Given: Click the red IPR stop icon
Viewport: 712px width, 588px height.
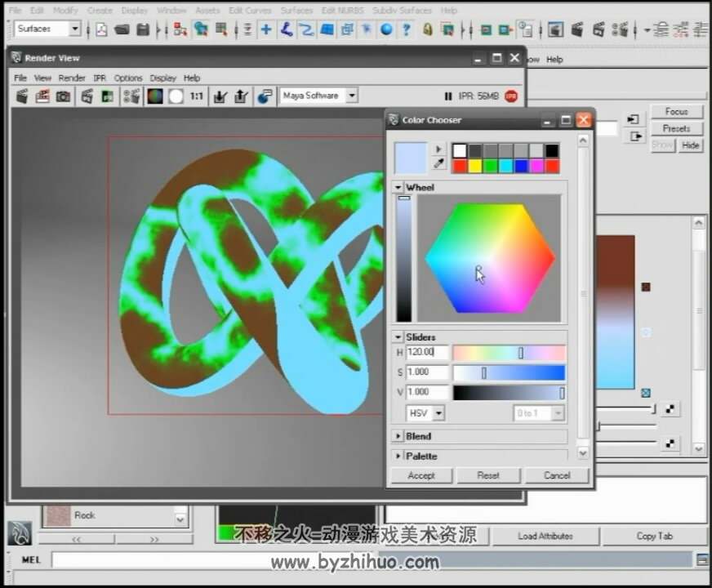Looking at the screenshot, I should coord(511,96).
